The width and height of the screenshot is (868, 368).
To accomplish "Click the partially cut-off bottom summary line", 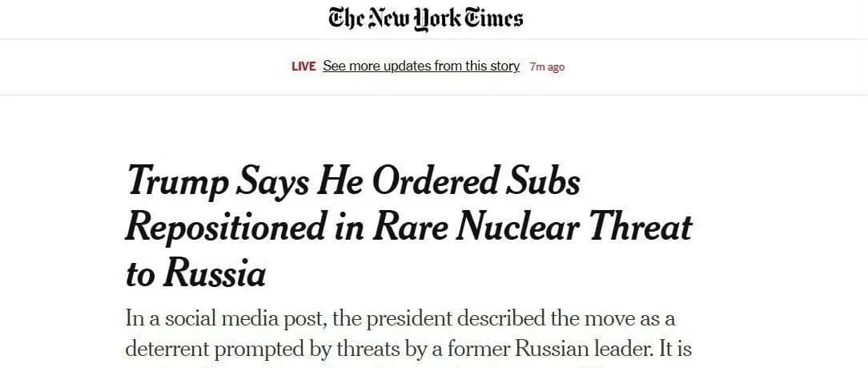I will click(x=400, y=366).
